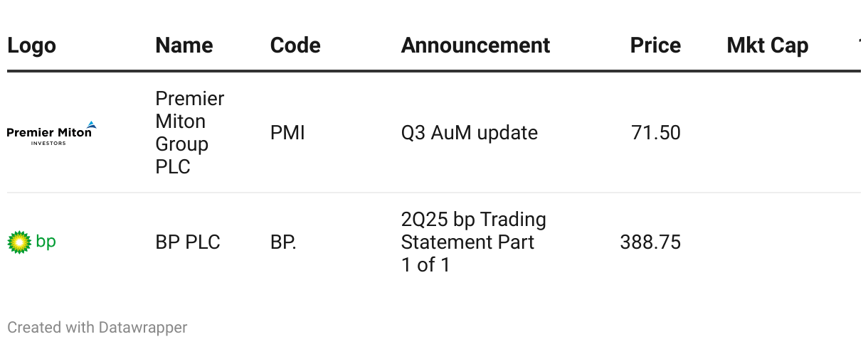Click the blue triangle in Premier Miton logo

90,125
